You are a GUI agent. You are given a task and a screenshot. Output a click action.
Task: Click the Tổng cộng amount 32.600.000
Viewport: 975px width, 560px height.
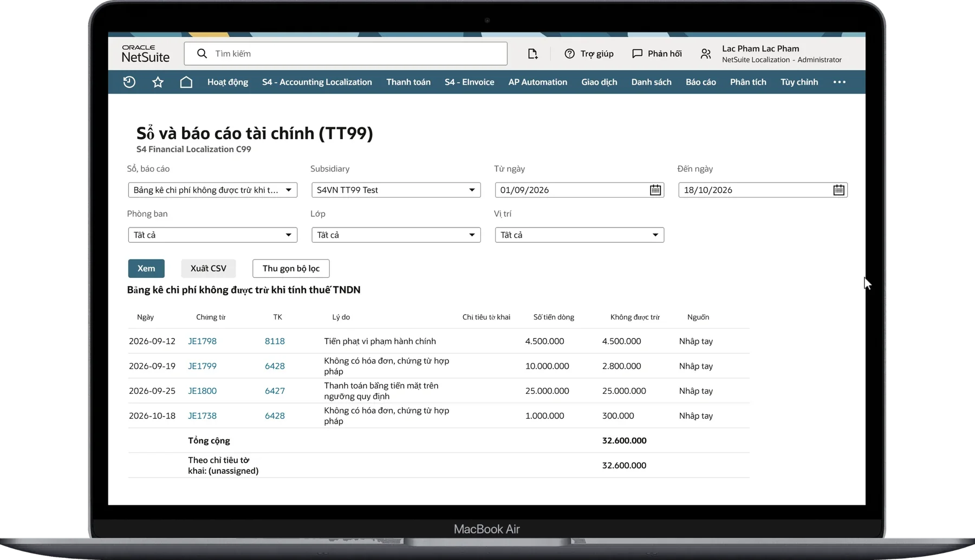point(624,441)
